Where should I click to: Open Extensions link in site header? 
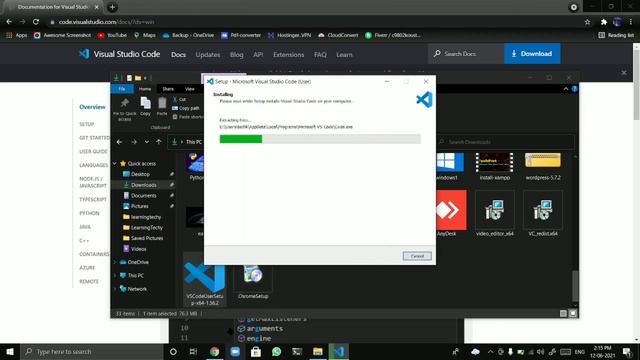coord(289,54)
